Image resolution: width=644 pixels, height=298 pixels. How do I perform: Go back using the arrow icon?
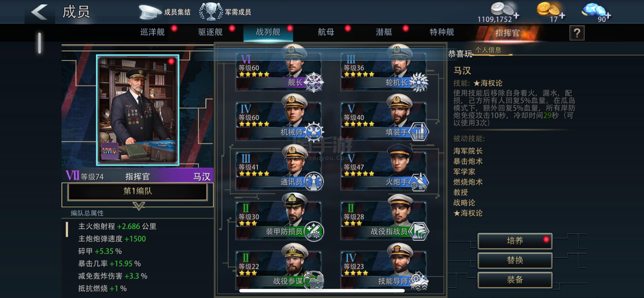tap(39, 12)
